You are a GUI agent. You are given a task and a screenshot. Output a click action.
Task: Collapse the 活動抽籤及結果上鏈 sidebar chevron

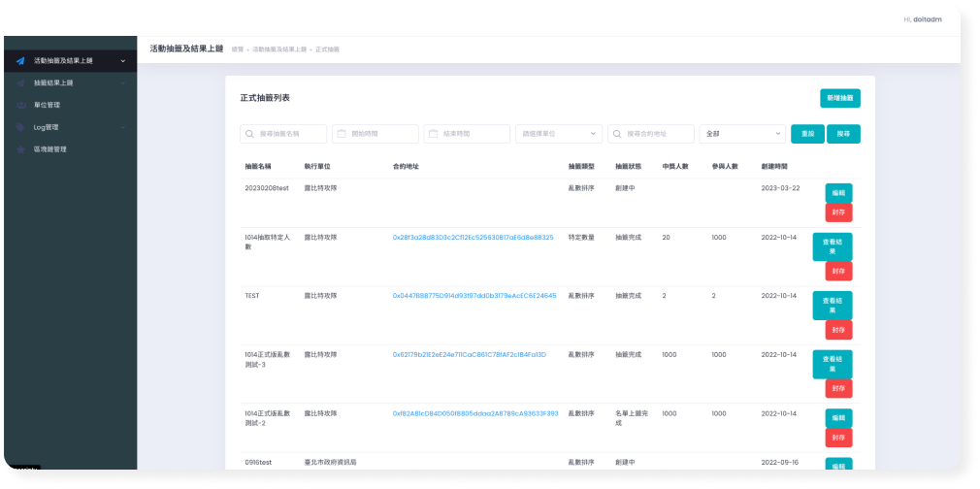[123, 61]
